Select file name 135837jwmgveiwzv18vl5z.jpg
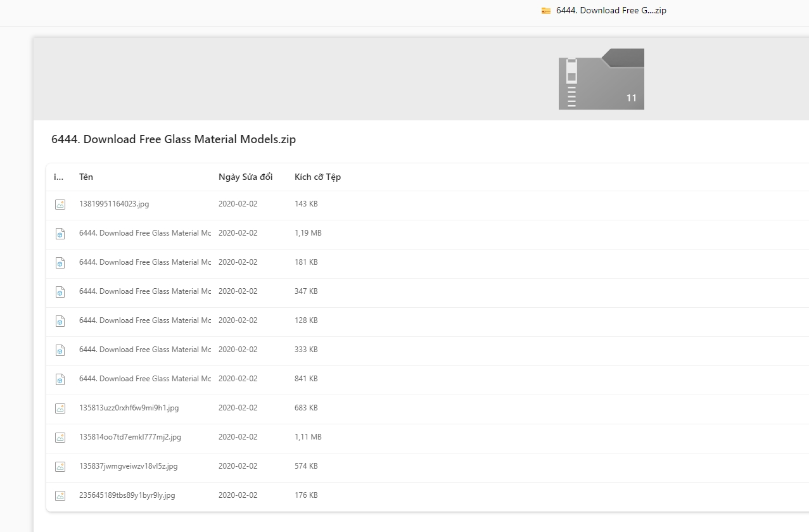The image size is (809, 532). point(128,466)
